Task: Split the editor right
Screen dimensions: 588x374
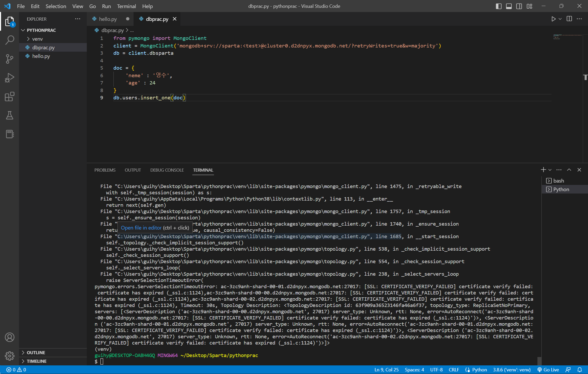Action: click(x=569, y=19)
